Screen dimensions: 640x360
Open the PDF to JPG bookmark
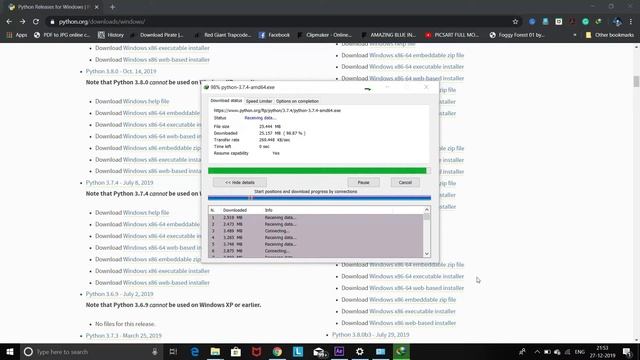click(x=62, y=35)
